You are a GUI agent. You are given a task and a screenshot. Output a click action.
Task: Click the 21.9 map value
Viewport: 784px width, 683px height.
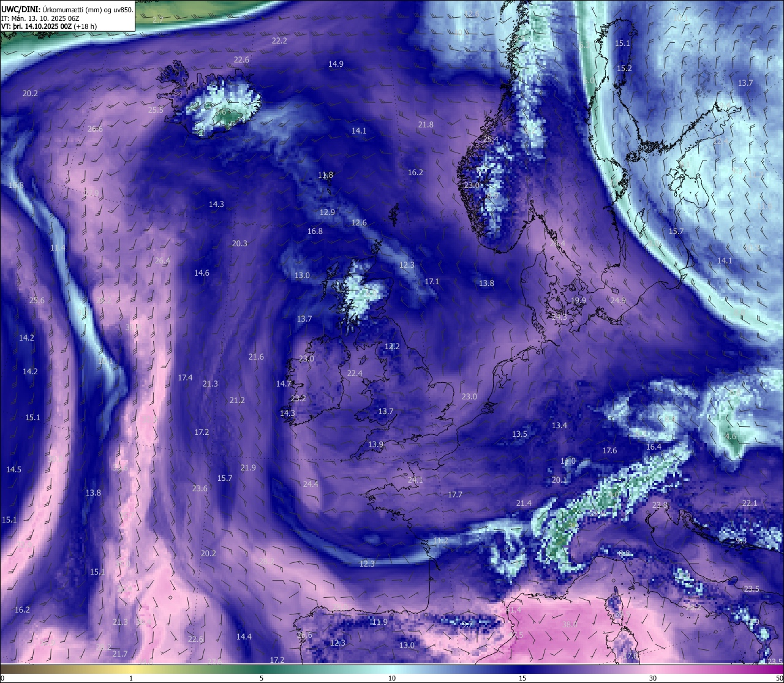pos(248,468)
